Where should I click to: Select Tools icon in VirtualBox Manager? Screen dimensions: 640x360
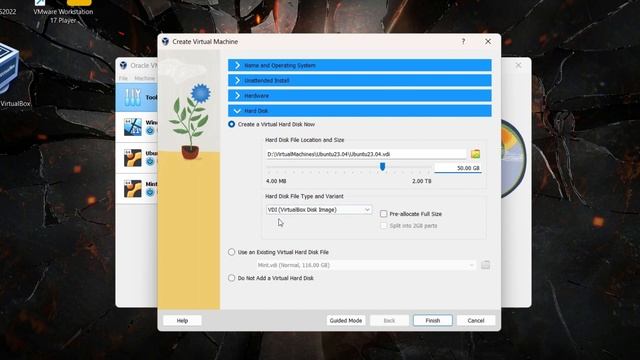(x=133, y=97)
